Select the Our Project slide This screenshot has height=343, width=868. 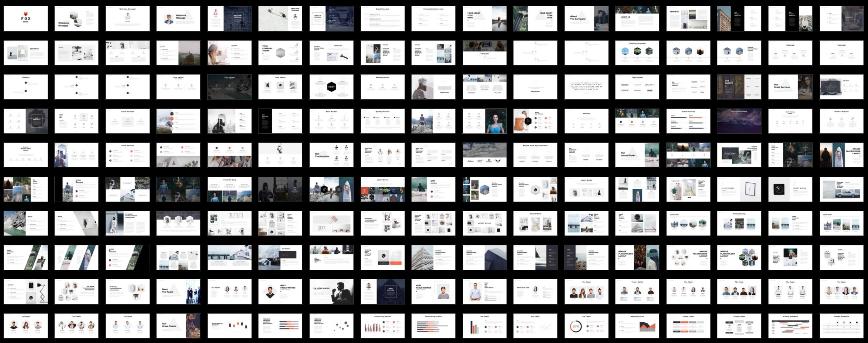280,258
